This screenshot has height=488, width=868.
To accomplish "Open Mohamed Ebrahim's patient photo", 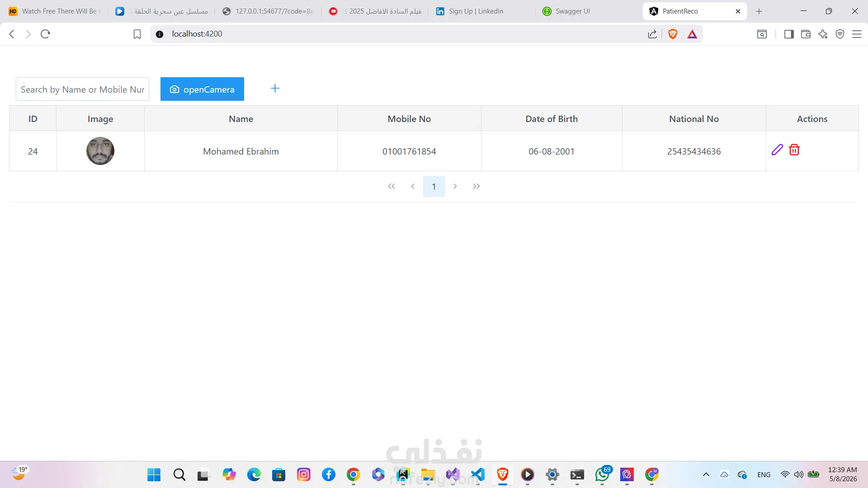I will point(100,151).
